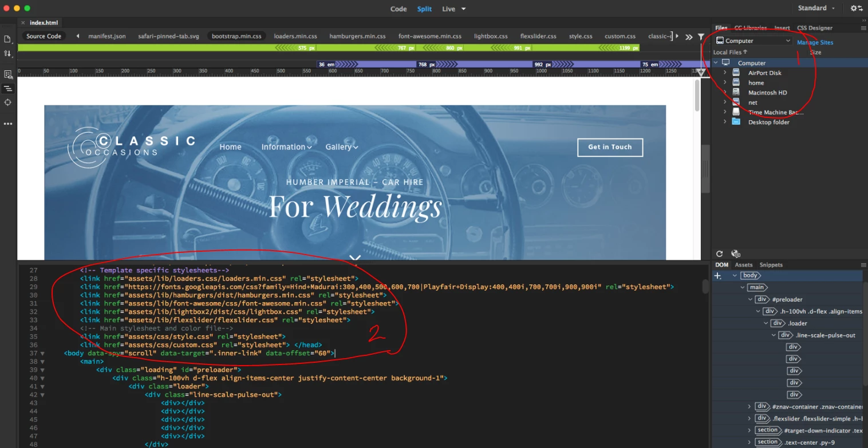Close the index.html document tab

23,23
